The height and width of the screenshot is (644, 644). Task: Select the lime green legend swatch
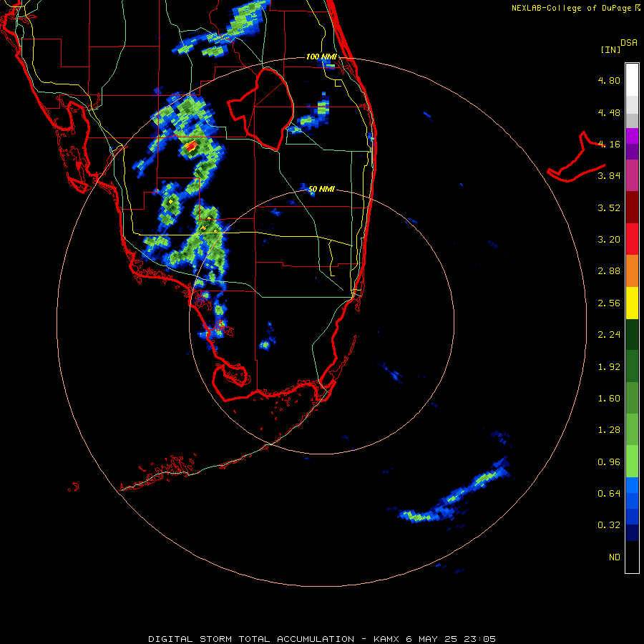point(632,462)
